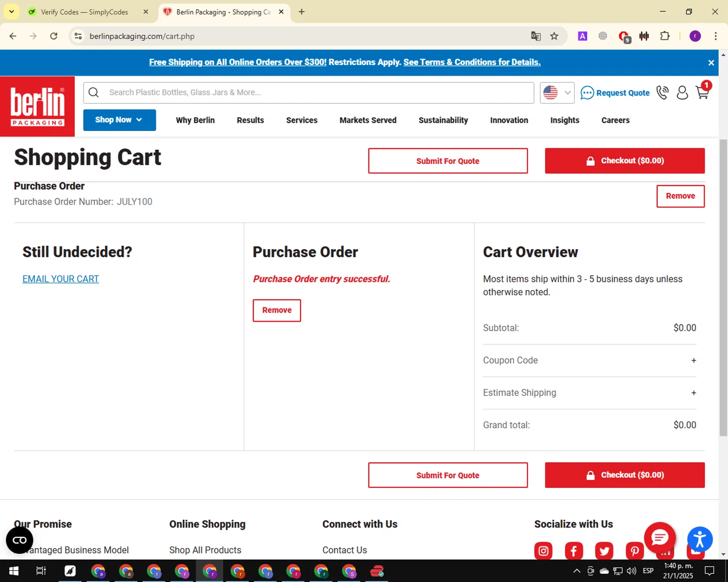Click the top Submit For Quote button
Image resolution: width=728 pixels, height=582 pixels.
coord(448,161)
